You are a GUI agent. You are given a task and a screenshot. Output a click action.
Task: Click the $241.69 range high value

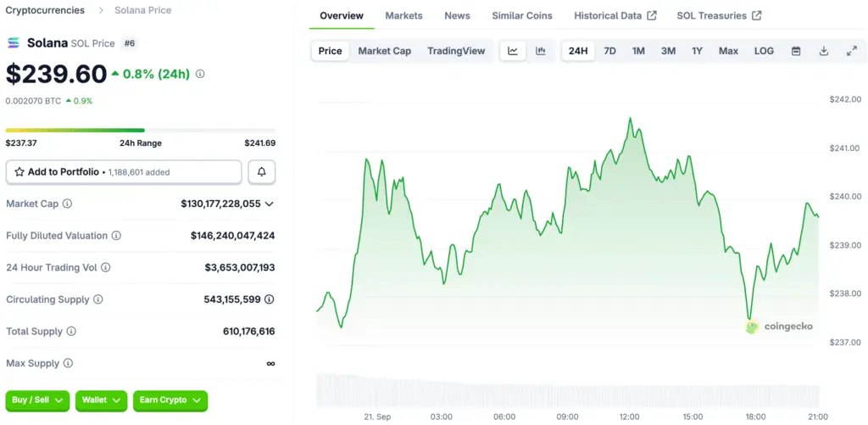tap(260, 143)
